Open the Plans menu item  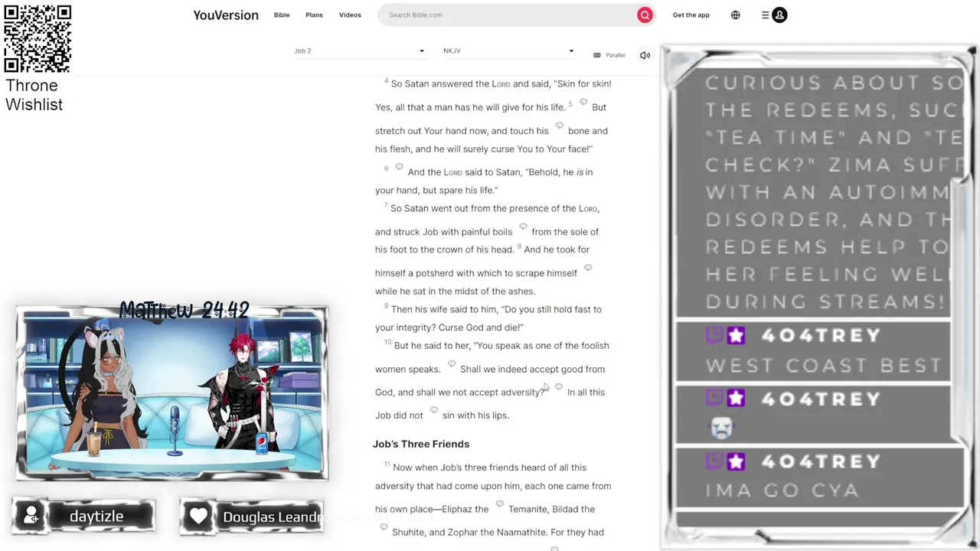point(314,15)
